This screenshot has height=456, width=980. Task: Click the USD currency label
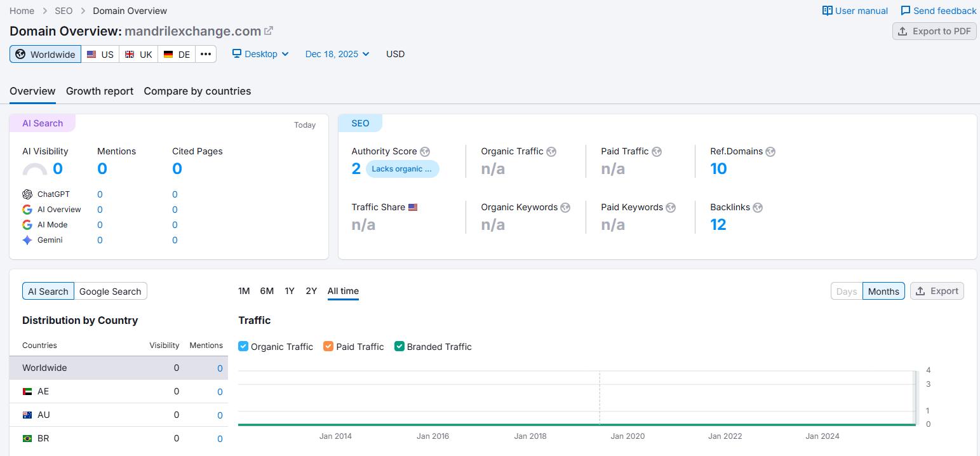point(395,54)
